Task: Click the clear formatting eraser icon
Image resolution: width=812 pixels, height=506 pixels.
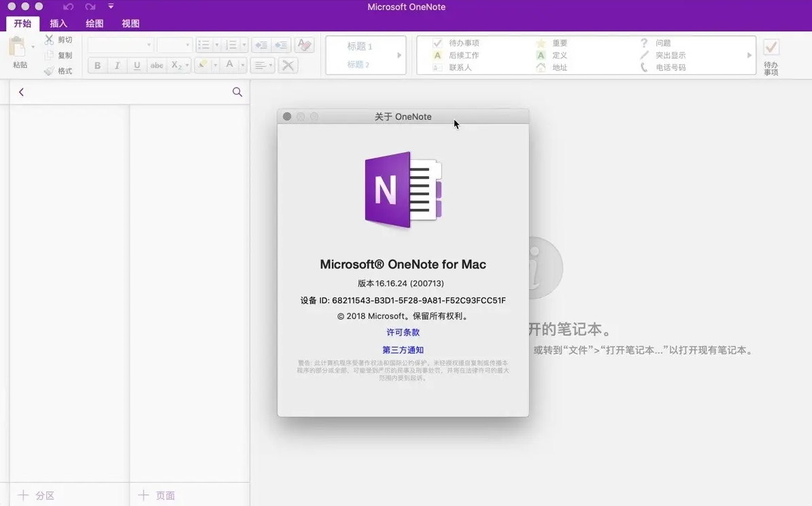Action: [x=304, y=45]
